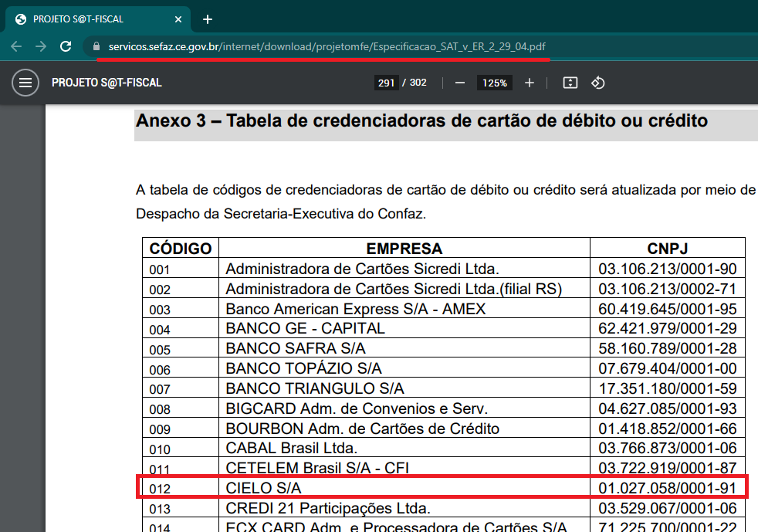
Task: Click the CNPJ column header
Action: coord(667,248)
